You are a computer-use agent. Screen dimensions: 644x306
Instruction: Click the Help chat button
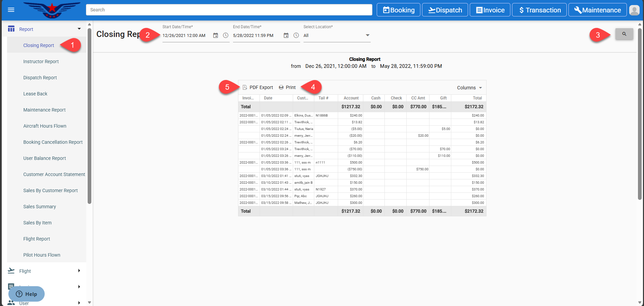pos(27,294)
